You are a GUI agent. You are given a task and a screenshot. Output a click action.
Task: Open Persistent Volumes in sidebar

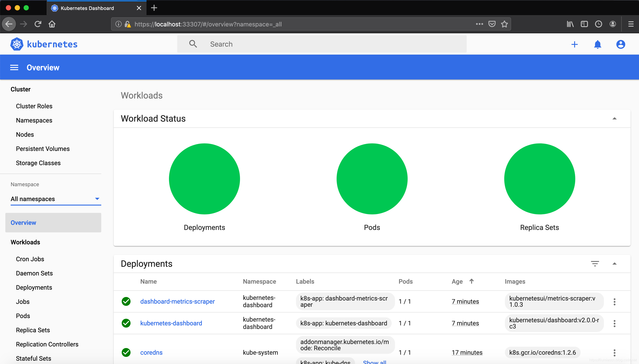pos(43,149)
